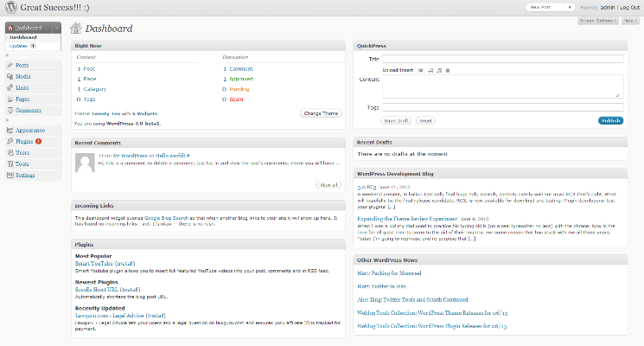Open the ScooBe Short URL plugin link
The height and width of the screenshot is (346, 644).
pyautogui.click(x=97, y=290)
